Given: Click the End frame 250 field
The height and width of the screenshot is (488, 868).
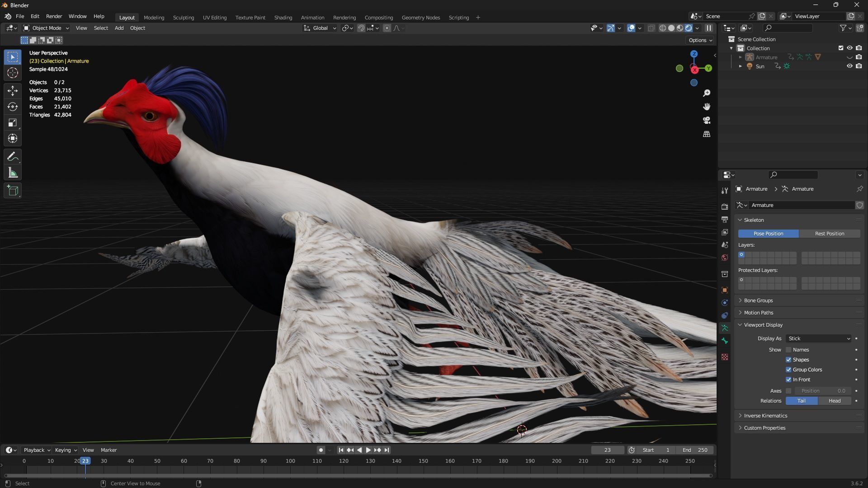Looking at the screenshot, I should 695,450.
